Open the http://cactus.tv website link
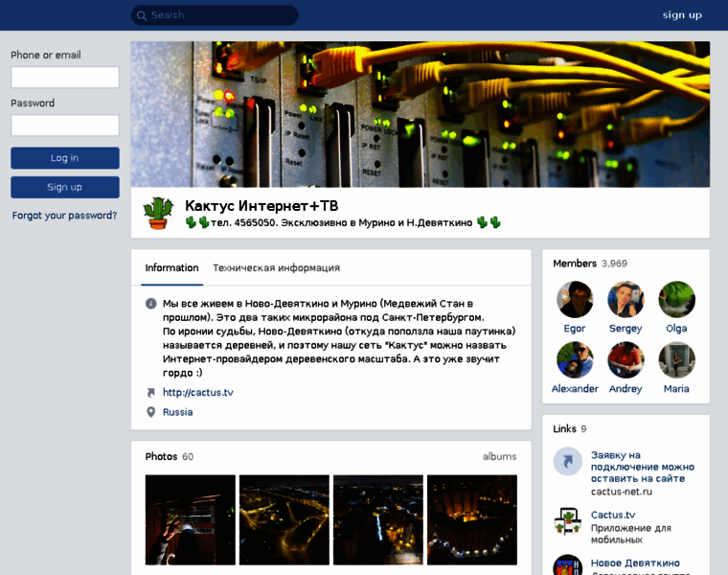Viewport: 728px width, 575px height. point(197,393)
